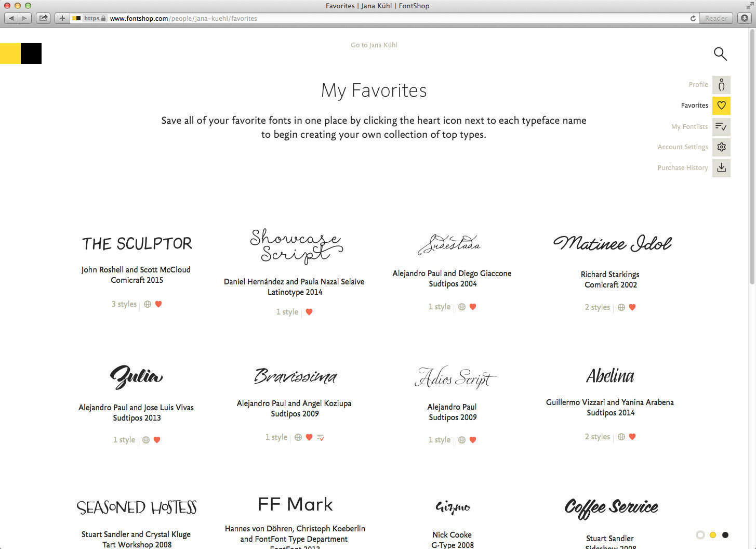756x549 pixels.
Task: Open Account Settings menu item
Action: coord(683,147)
